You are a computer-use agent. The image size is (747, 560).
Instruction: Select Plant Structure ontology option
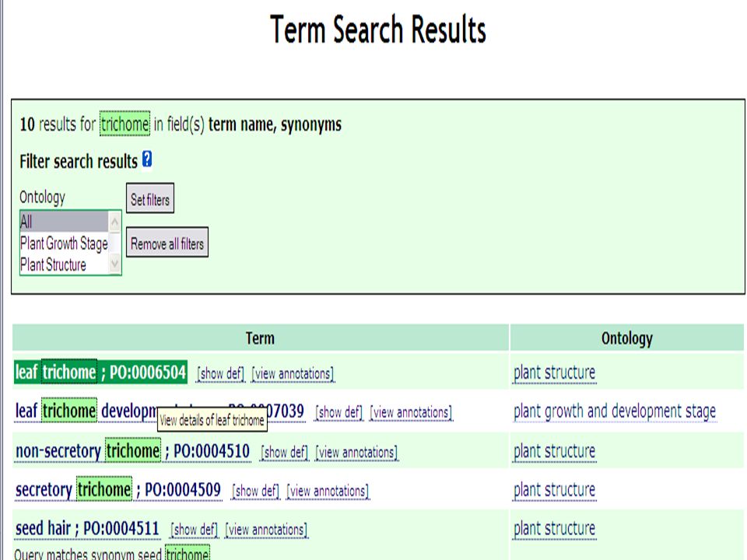tap(64, 264)
